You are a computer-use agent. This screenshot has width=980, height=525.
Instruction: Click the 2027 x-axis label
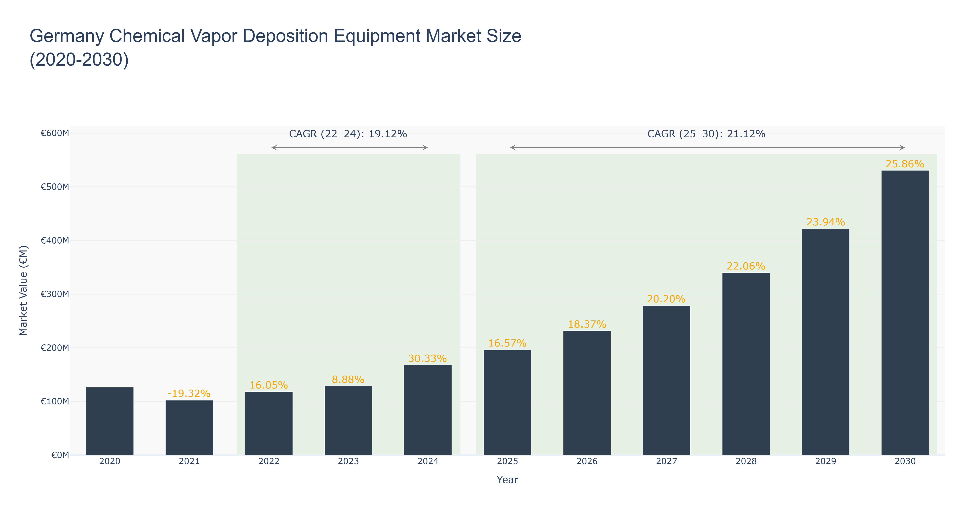pos(666,461)
